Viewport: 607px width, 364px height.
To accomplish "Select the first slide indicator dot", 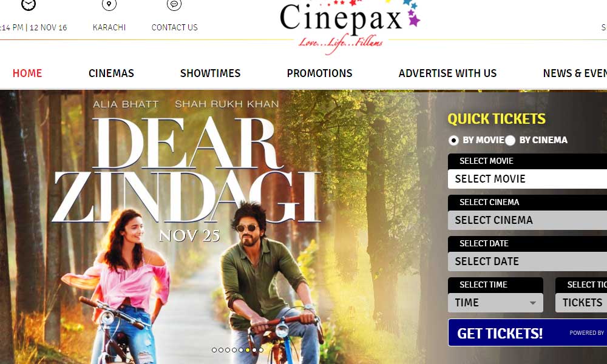I will coord(214,349).
